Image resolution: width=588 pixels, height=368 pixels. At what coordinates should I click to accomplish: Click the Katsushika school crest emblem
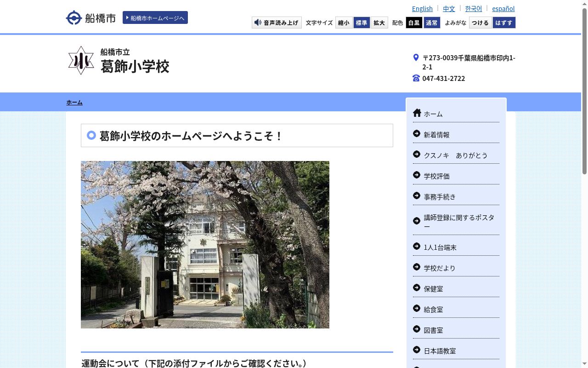[81, 60]
